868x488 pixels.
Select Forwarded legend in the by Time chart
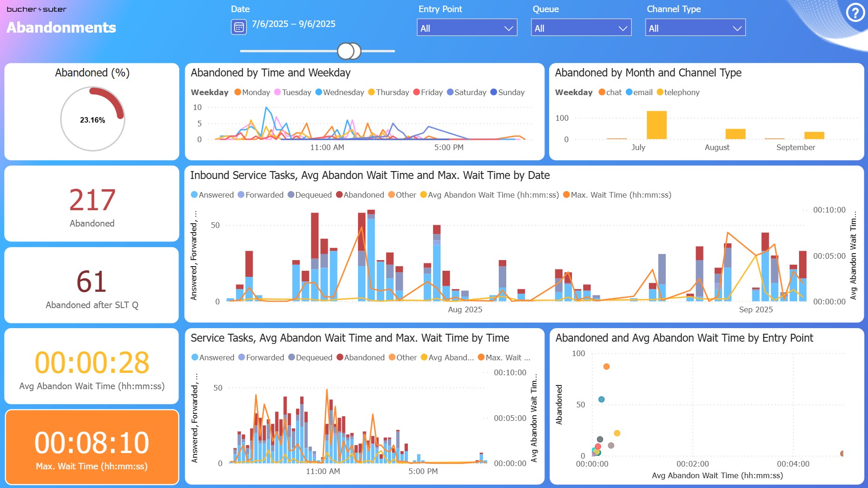click(x=261, y=357)
